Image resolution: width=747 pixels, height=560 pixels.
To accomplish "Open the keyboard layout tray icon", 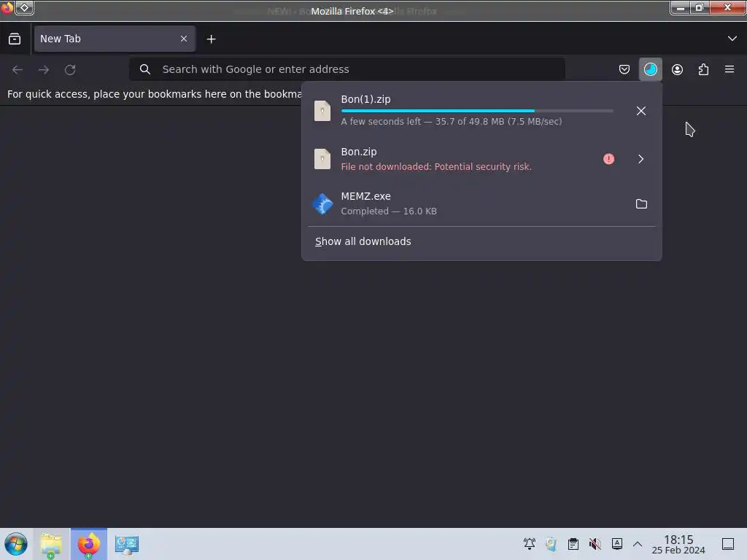I will pyautogui.click(x=617, y=544).
